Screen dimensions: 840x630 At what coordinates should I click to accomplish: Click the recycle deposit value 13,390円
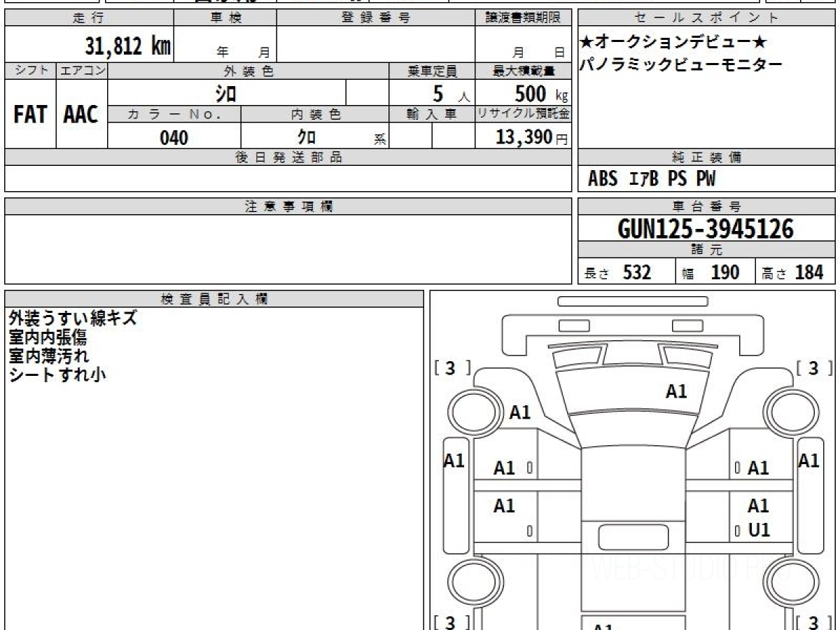pyautogui.click(x=532, y=137)
